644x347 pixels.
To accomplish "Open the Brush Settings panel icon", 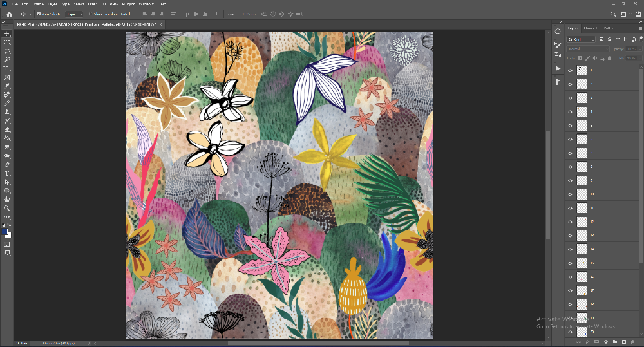I will (558, 45).
